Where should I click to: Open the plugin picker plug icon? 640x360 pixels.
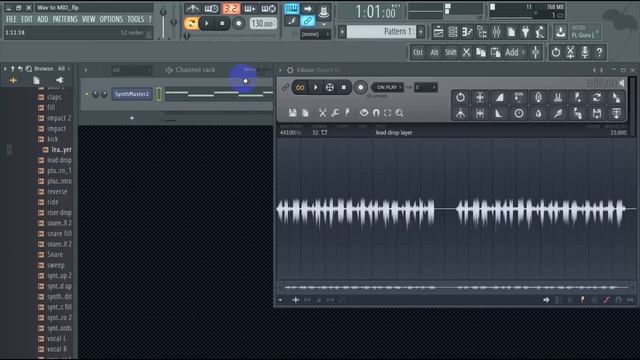tap(525, 32)
